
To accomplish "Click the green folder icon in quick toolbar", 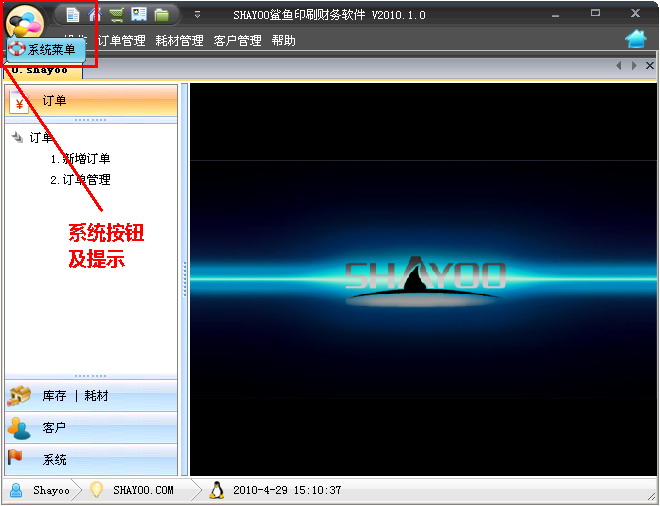I will pos(161,15).
